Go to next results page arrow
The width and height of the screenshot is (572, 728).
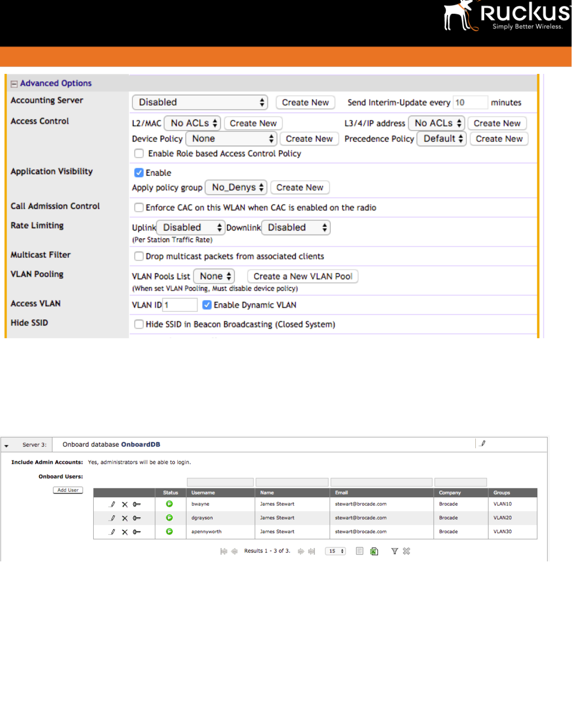coord(301,551)
